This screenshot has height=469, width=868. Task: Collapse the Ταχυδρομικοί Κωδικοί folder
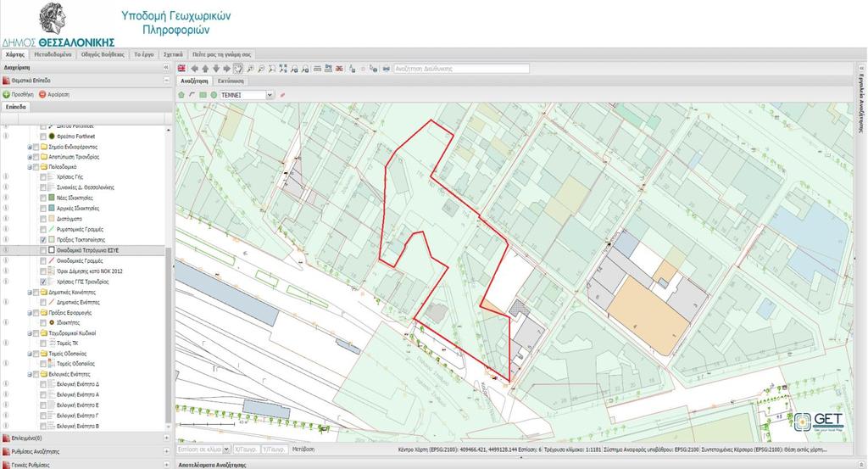pyautogui.click(x=30, y=333)
